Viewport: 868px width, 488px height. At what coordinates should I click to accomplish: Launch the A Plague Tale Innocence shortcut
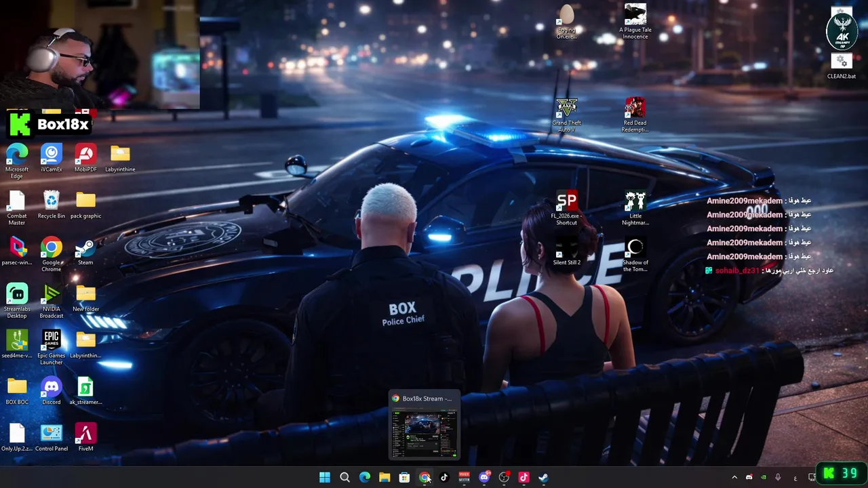click(x=635, y=22)
